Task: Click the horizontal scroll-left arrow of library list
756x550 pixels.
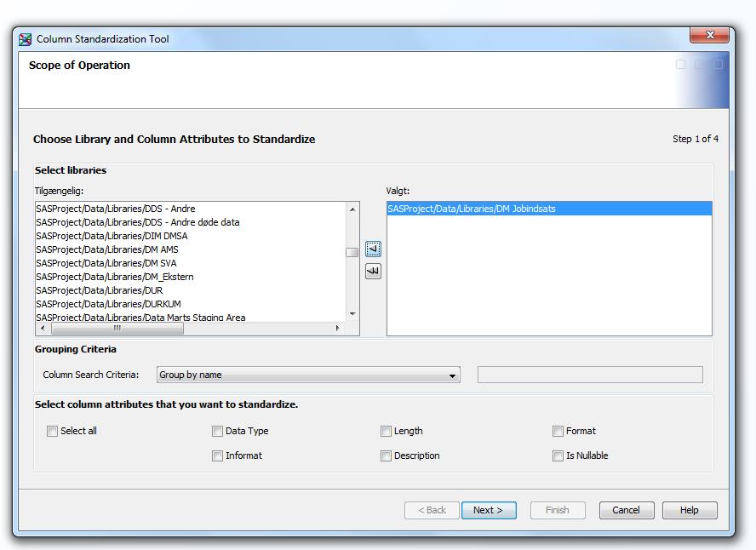Action: tap(43, 329)
